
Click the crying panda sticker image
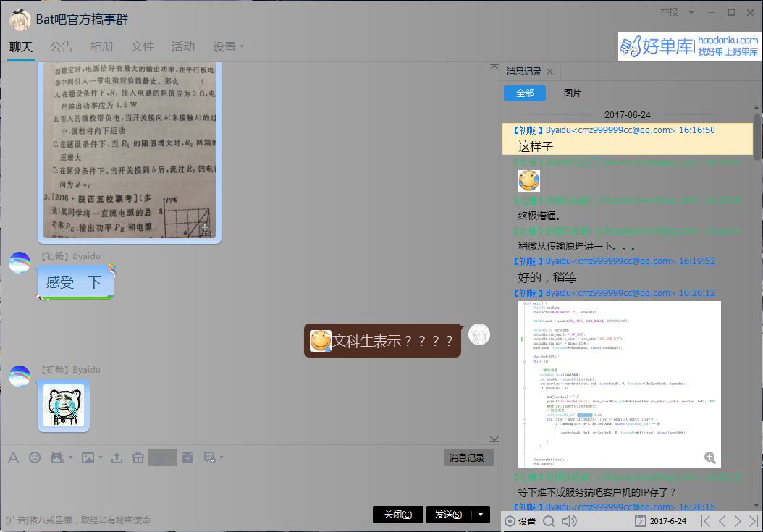(x=64, y=405)
